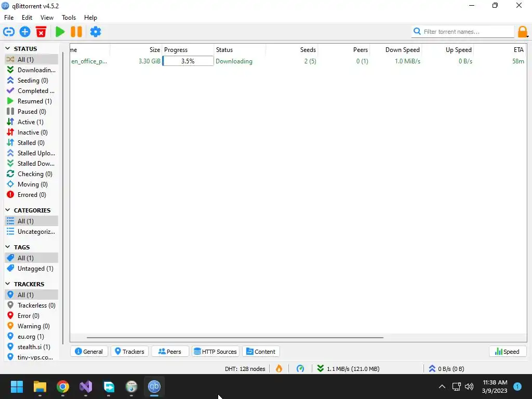The width and height of the screenshot is (532, 399).
Task: Toggle alternative speed limits gauge icon
Action: 300,369
